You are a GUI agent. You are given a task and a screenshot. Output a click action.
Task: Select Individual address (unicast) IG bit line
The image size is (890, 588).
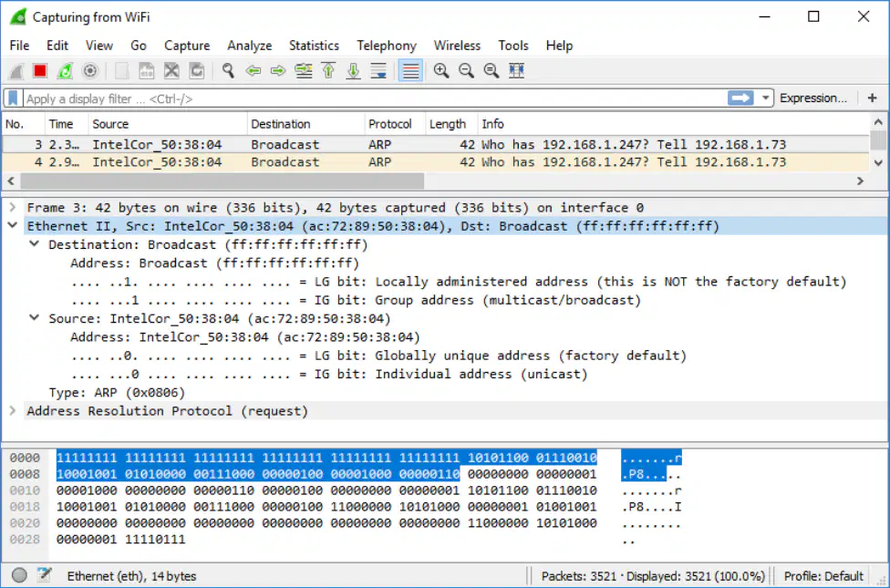[329, 375]
